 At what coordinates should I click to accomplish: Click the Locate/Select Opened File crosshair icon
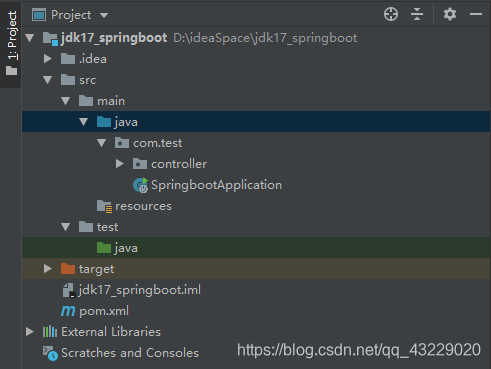(391, 15)
